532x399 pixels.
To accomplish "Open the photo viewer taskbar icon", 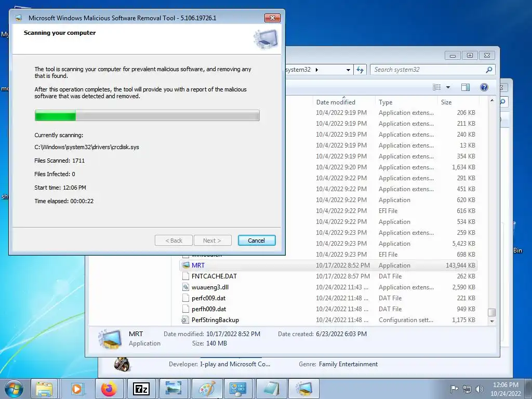I will coord(174,389).
